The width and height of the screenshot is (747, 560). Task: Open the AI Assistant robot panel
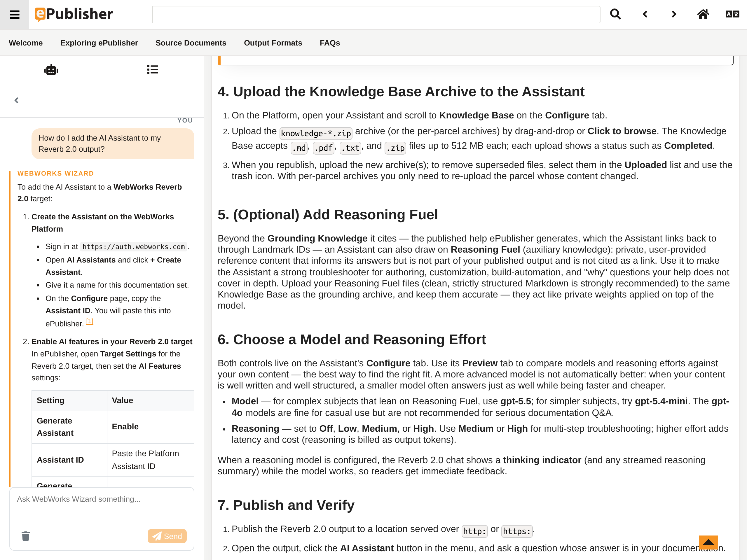tap(51, 70)
